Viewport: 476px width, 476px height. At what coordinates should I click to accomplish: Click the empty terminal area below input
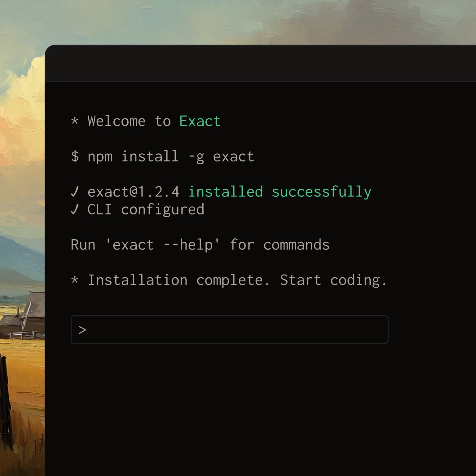click(260, 409)
